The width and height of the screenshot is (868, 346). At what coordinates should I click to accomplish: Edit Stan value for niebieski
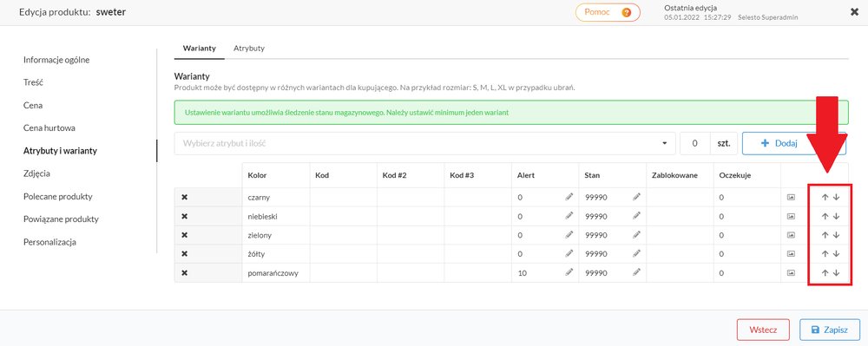[x=636, y=216]
